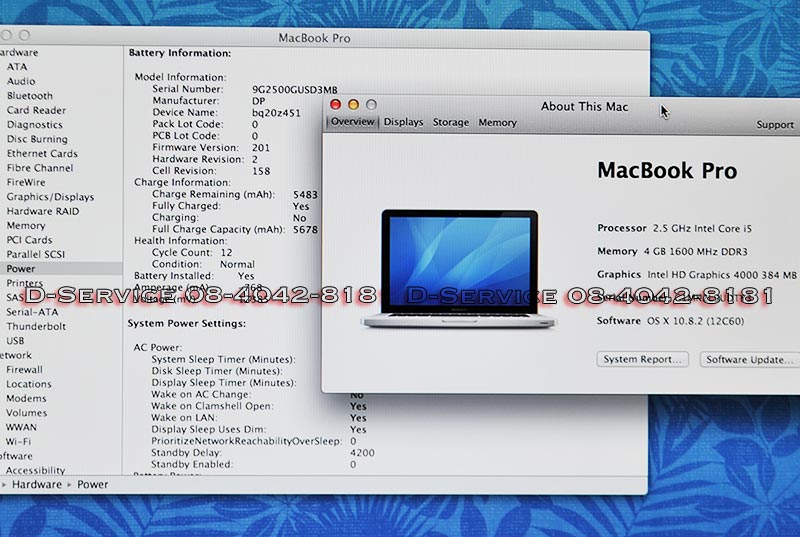
Task: Open the Bluetooth sidebar entry
Action: coord(30,96)
